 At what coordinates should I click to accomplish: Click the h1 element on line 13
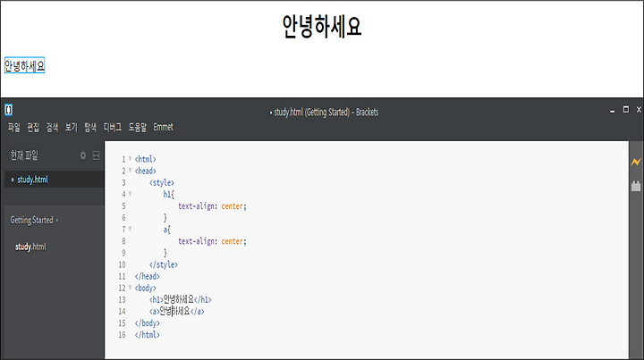coord(181,300)
